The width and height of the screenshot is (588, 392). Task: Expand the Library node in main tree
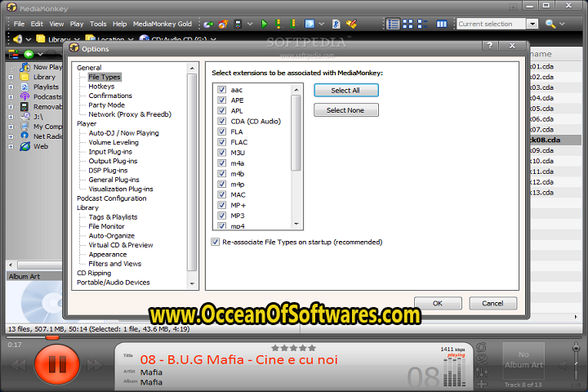(x=11, y=77)
